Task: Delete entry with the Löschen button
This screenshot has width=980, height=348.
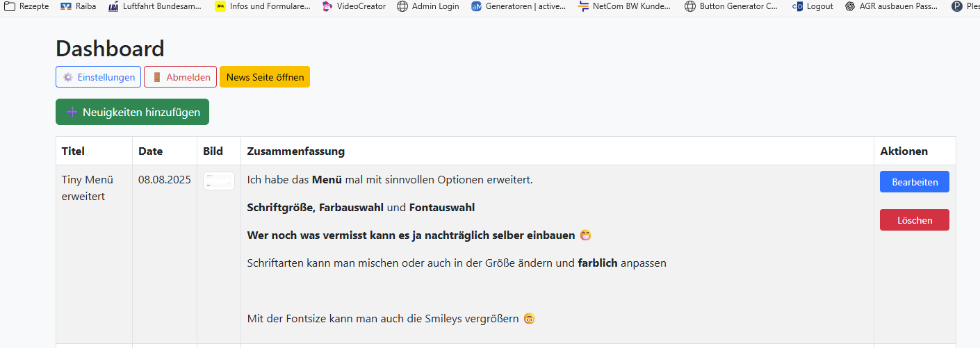Action: click(914, 220)
